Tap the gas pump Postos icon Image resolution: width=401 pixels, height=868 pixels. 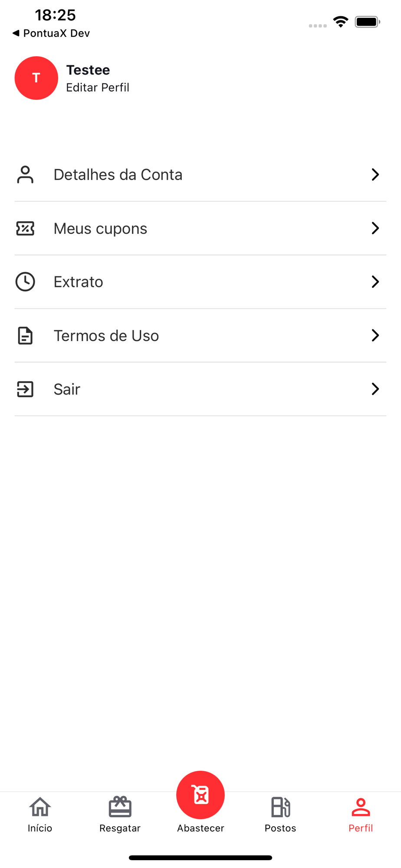click(280, 807)
